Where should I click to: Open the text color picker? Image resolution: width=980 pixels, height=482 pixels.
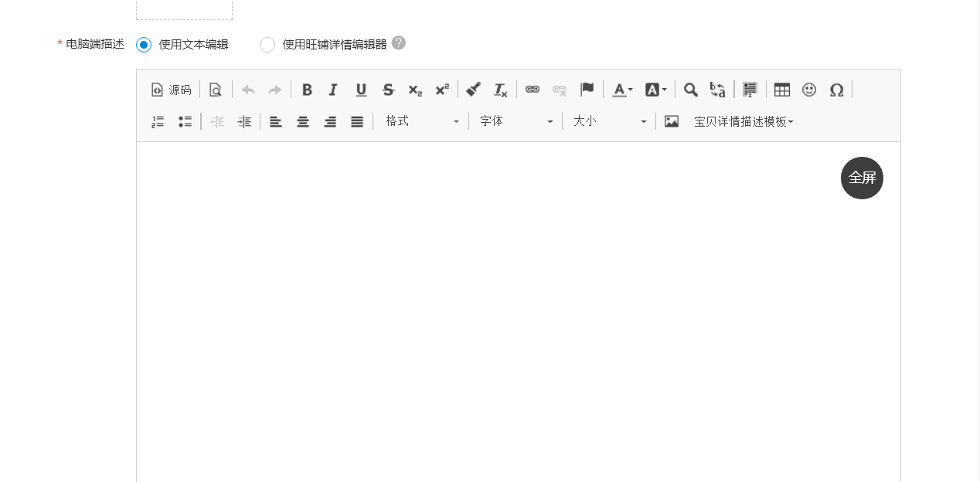pos(622,90)
